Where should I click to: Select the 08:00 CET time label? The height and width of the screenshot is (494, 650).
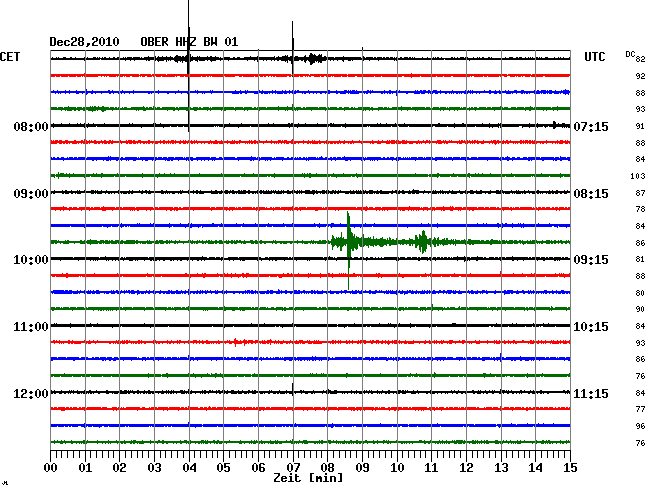pyautogui.click(x=31, y=126)
